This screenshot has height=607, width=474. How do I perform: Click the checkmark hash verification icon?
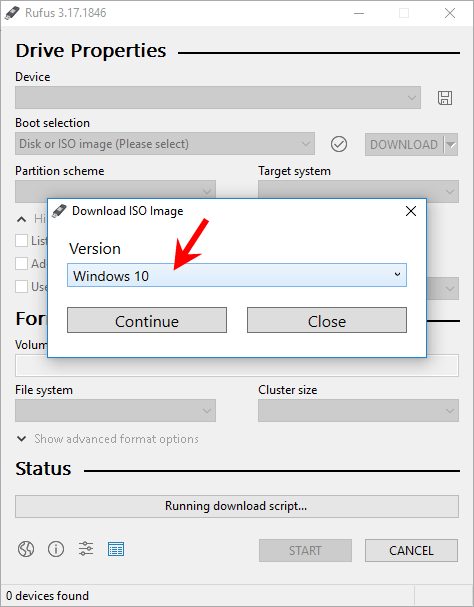tap(339, 144)
